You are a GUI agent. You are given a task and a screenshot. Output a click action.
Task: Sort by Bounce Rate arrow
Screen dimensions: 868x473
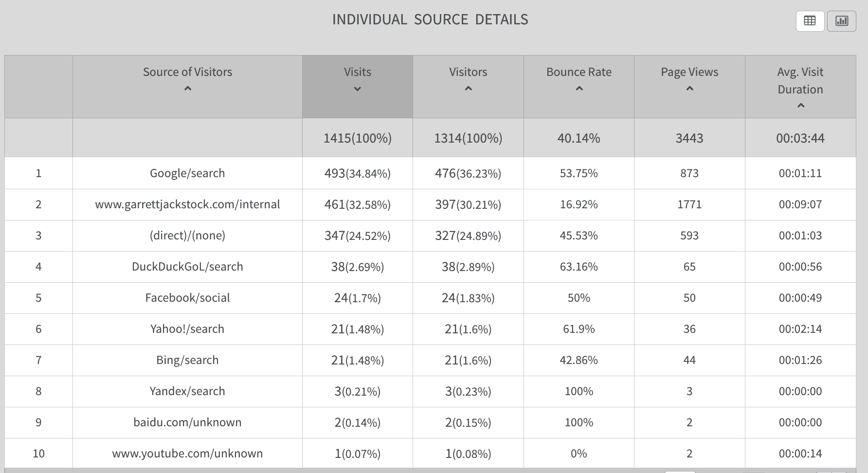click(x=579, y=89)
